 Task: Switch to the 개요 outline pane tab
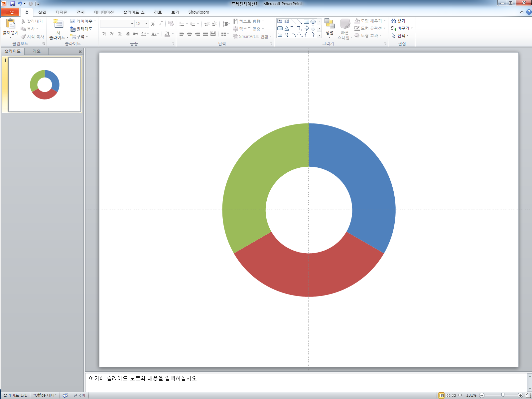(x=36, y=51)
